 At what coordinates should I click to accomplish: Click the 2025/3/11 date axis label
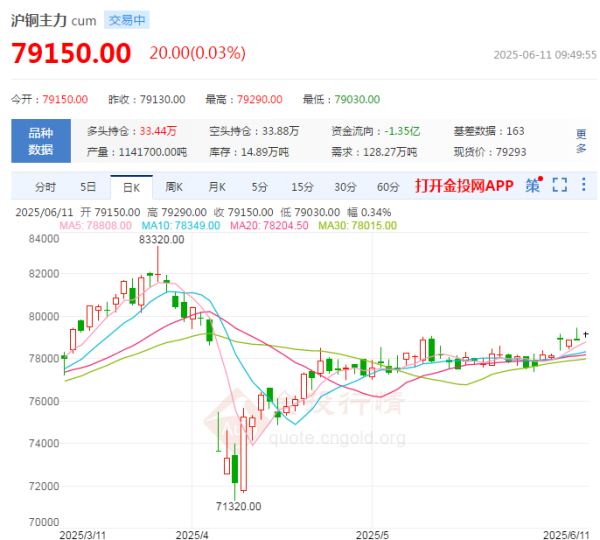[83, 535]
